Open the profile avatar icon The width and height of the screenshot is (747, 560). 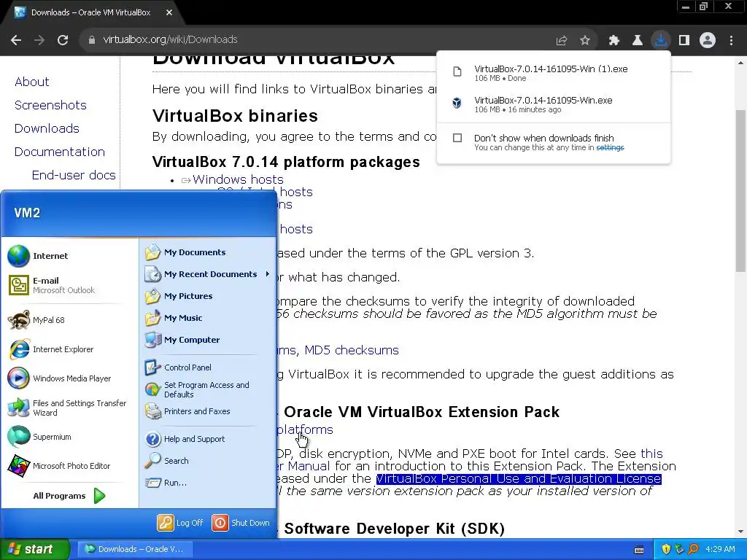tap(708, 41)
